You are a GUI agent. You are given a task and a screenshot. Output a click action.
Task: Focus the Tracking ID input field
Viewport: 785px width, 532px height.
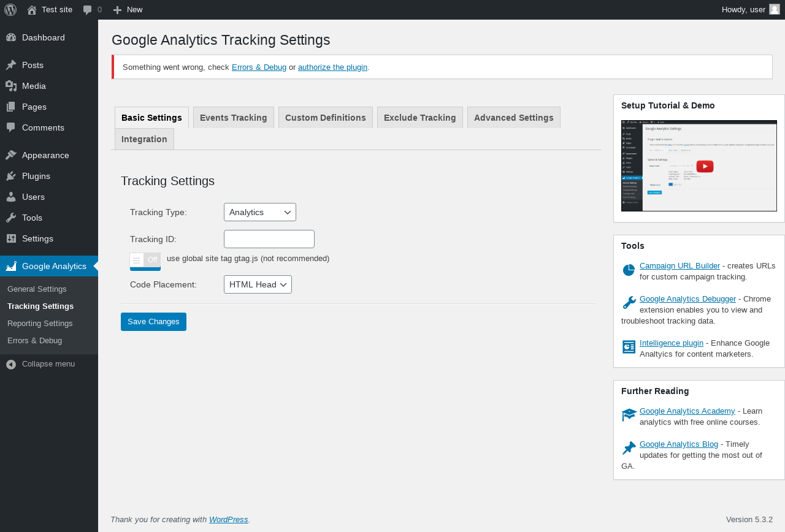pos(269,239)
